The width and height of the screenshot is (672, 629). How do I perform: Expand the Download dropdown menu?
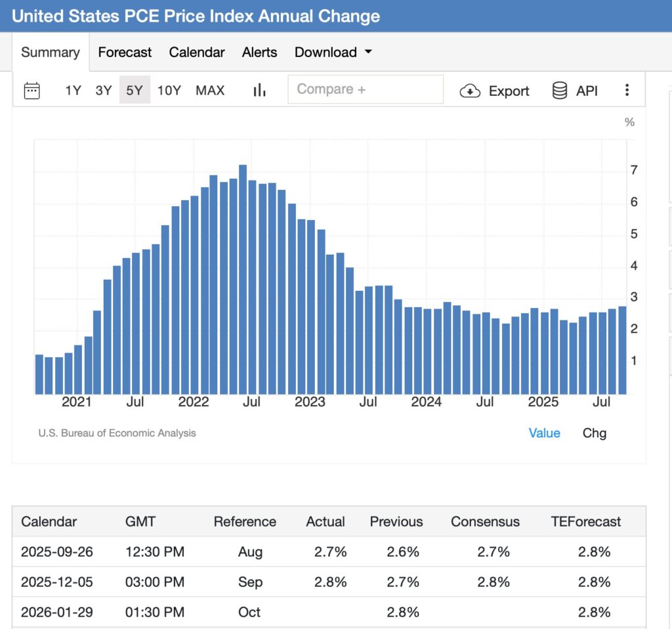coord(333,53)
